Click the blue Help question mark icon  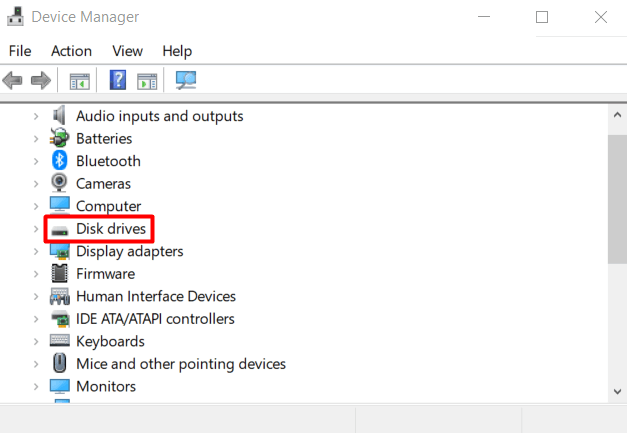pyautogui.click(x=118, y=80)
